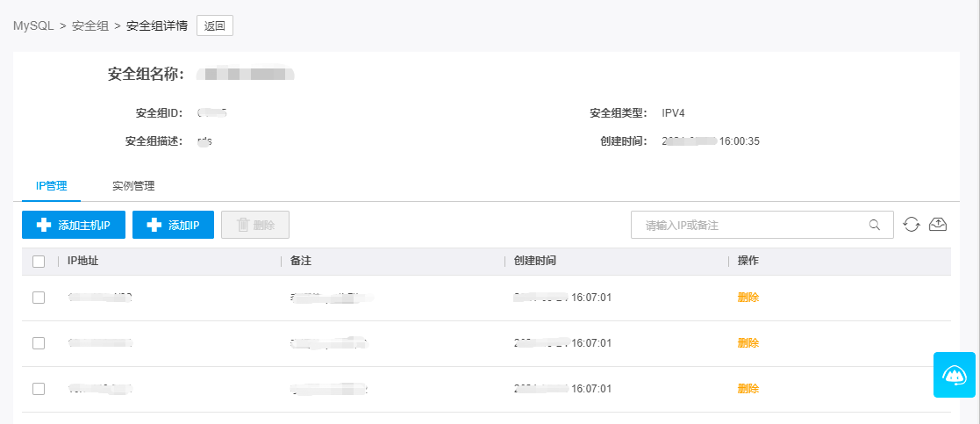This screenshot has height=424, width=980.
Task: Click the trash icon on 删除 button
Action: coord(242,225)
